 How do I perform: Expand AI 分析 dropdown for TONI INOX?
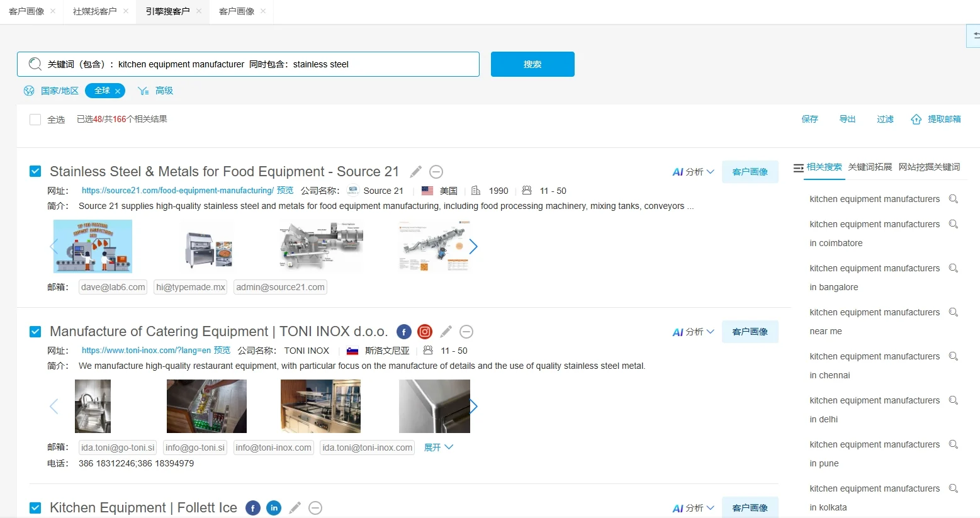(x=693, y=332)
